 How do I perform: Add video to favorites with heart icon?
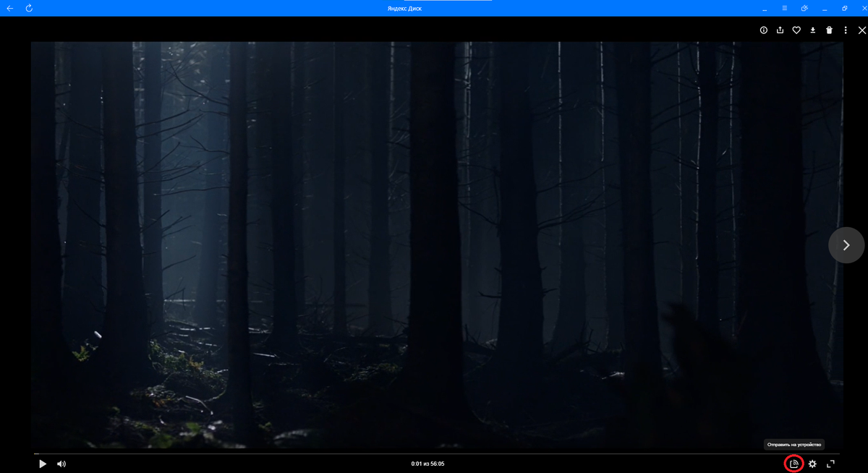point(796,30)
